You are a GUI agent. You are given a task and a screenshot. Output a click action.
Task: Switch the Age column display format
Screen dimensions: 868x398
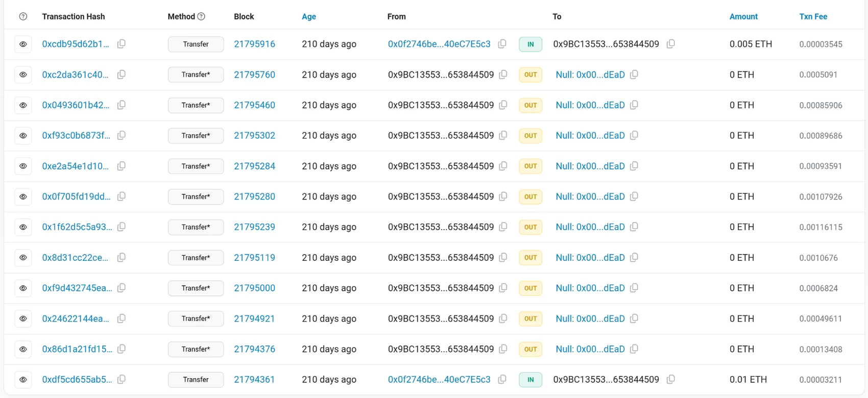pyautogui.click(x=309, y=16)
